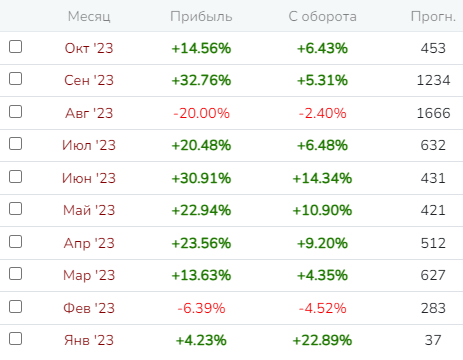Screen dimensions: 463x360
Task: Select the Авг '23 row checkbox
Action: [x=15, y=112]
